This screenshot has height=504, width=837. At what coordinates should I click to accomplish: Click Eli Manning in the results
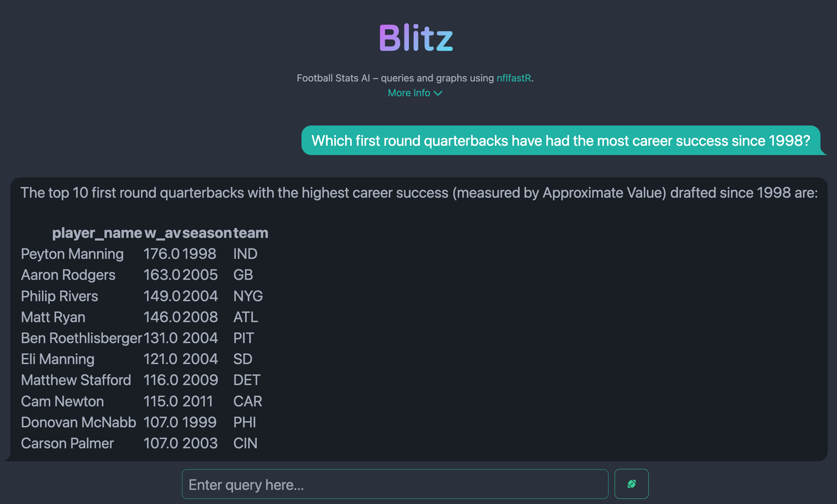(58, 359)
